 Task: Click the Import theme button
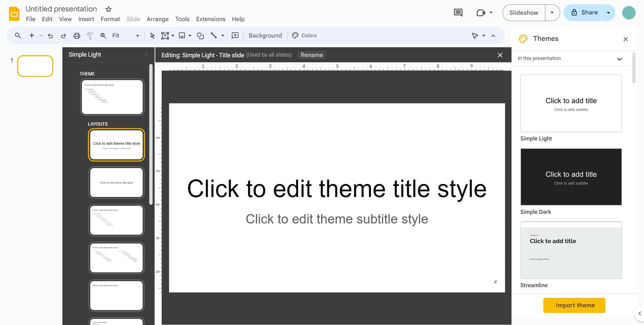tap(574, 305)
